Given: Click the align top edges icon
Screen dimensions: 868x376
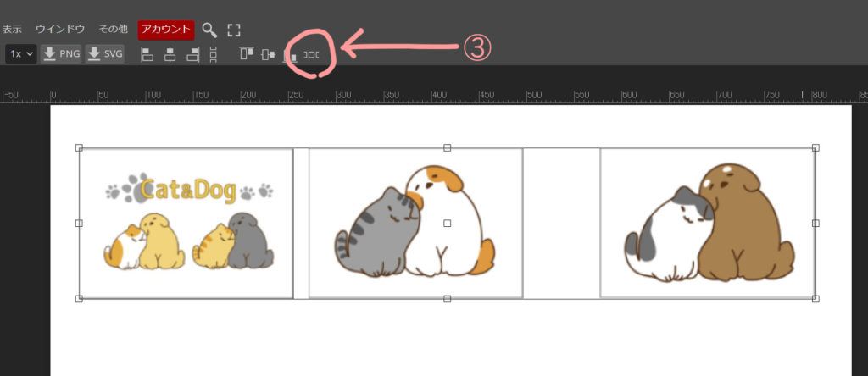Looking at the screenshot, I should point(247,53).
